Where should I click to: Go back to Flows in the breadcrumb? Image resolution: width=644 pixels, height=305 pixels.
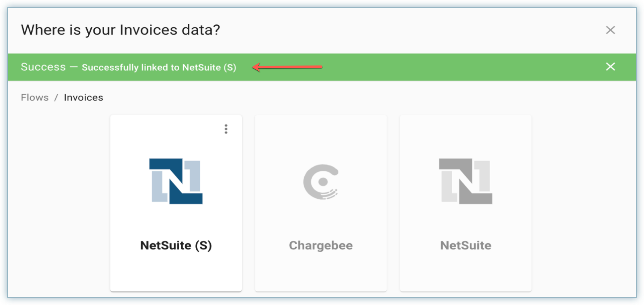coord(35,98)
